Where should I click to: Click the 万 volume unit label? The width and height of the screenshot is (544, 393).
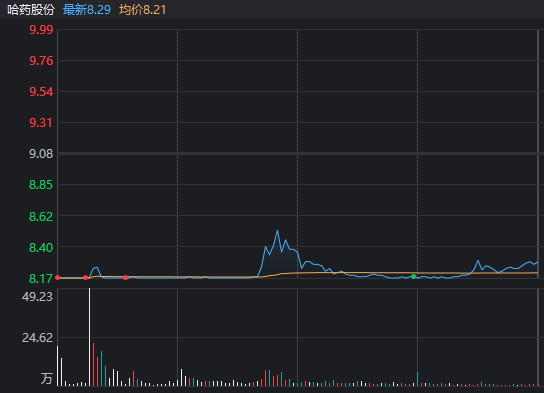(x=47, y=378)
